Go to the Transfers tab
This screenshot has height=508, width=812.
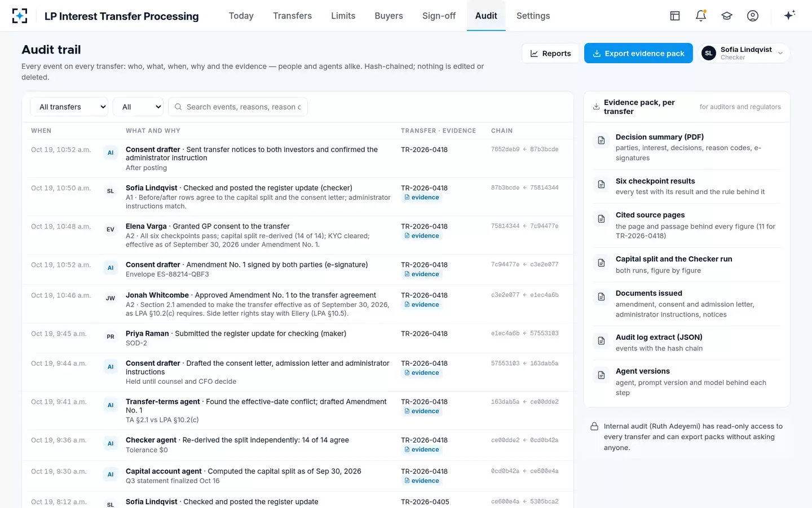coord(292,16)
